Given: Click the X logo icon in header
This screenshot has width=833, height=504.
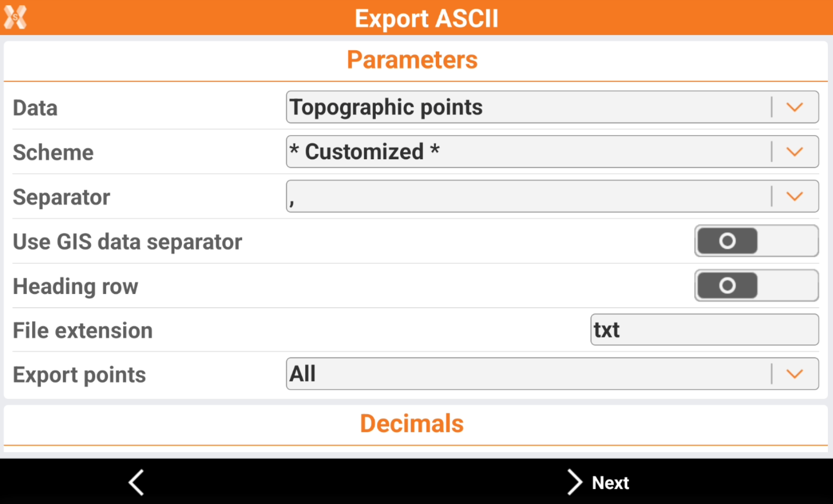Looking at the screenshot, I should click(x=15, y=17).
